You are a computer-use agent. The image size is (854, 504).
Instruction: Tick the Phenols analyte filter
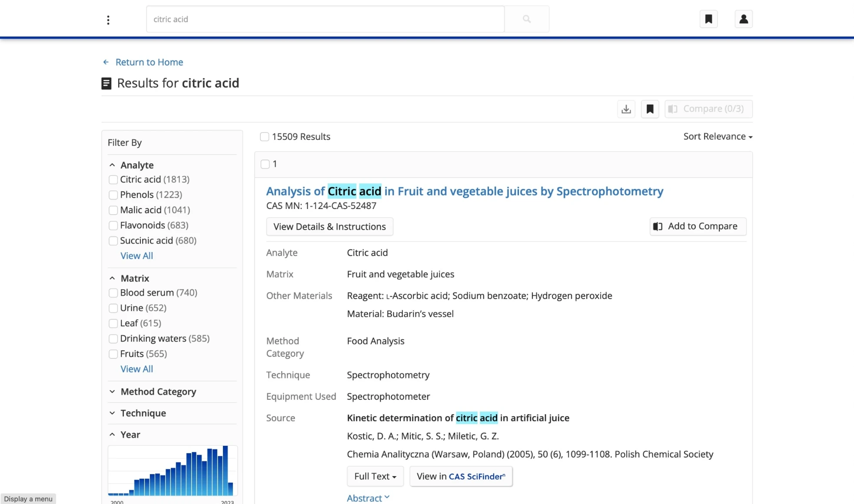[113, 195]
